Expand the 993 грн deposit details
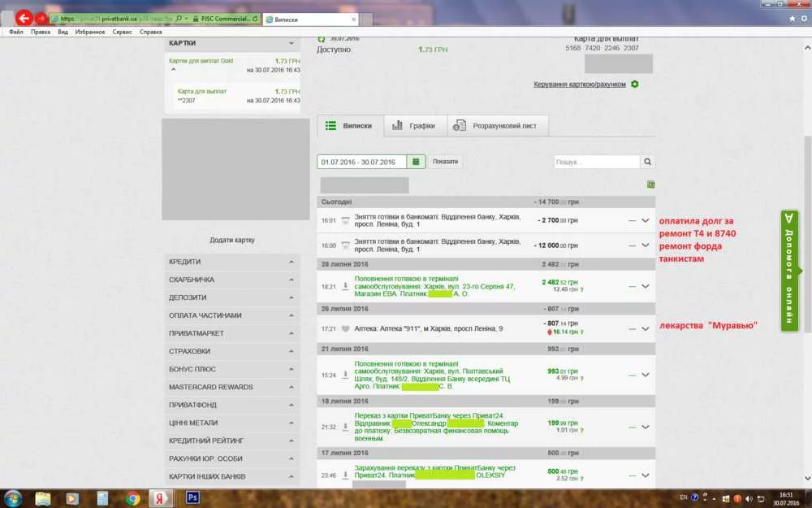Screen dimensions: 812x508 pyautogui.click(x=646, y=375)
